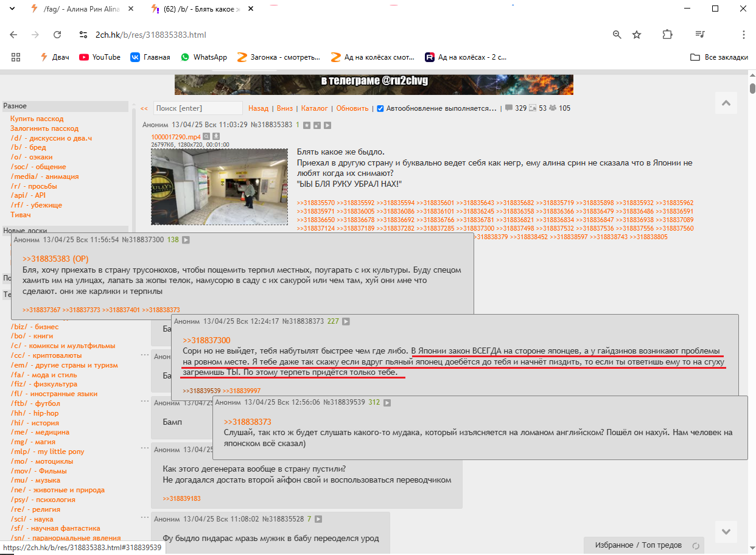Open the /mlp/ - my little pony board
The image size is (756, 555).
[x=47, y=452]
